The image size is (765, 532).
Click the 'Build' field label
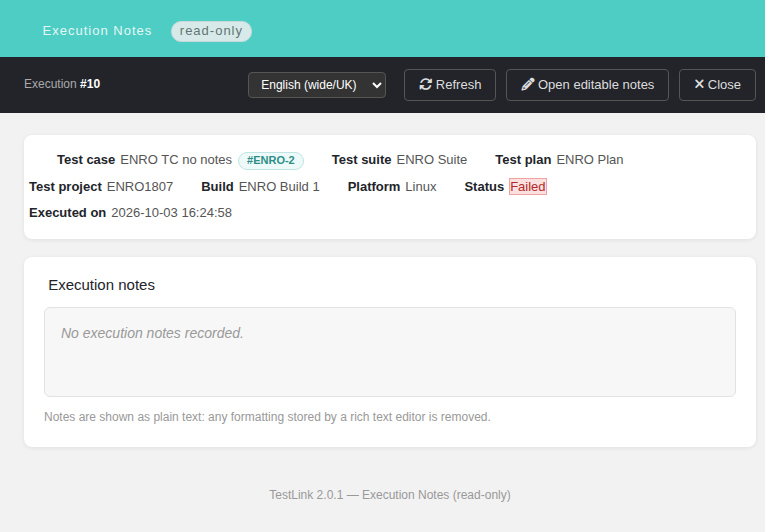coord(218,186)
